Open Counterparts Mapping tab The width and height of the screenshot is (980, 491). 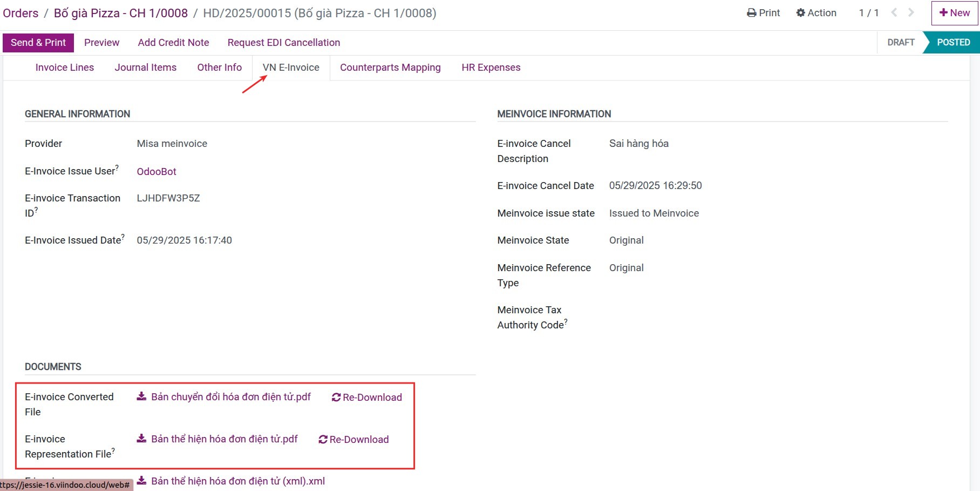390,68
